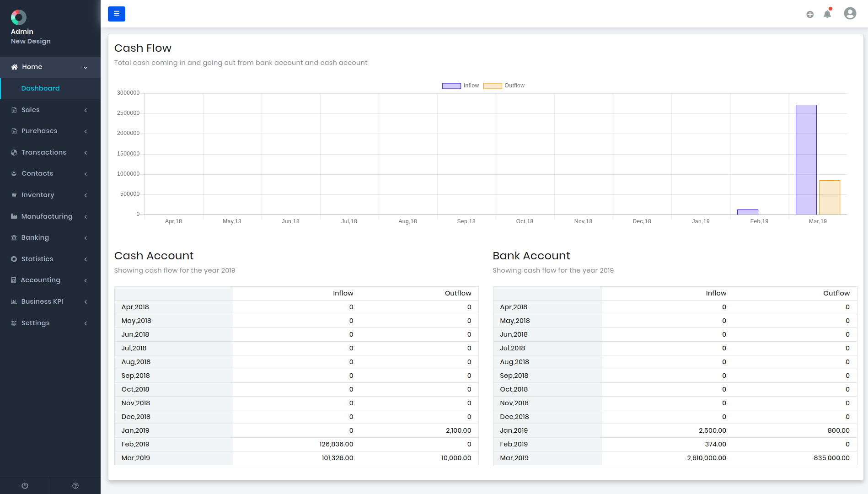Click the Business KPI chart icon
Screen dimensions: 868x494
point(14,302)
